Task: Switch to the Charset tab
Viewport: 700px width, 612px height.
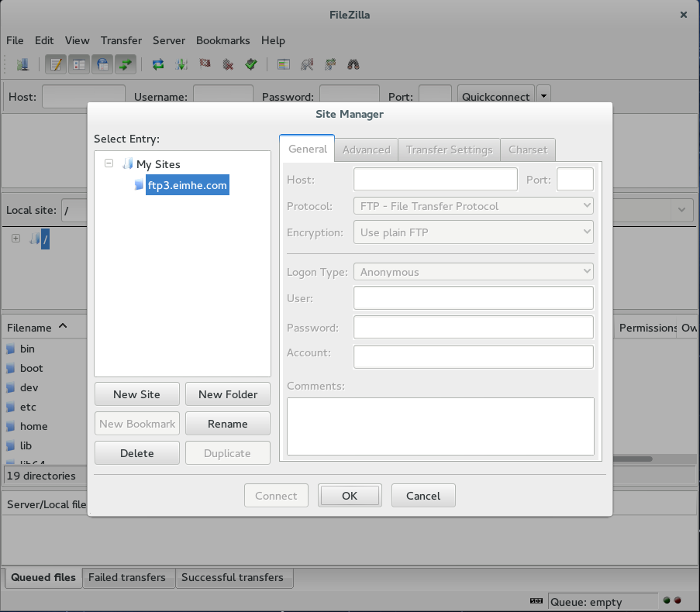Action: pos(528,150)
